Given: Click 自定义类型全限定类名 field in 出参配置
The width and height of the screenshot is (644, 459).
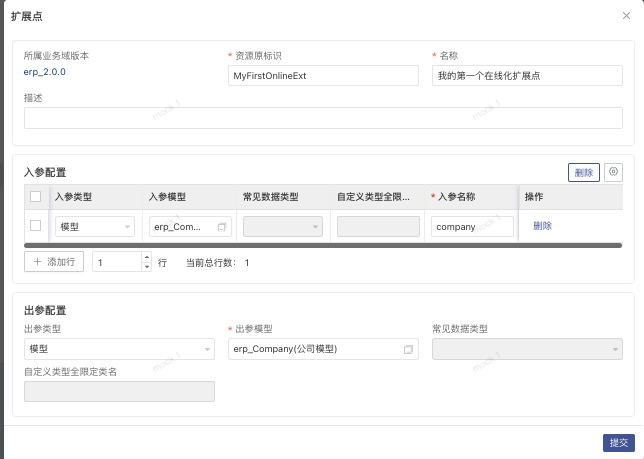Looking at the screenshot, I should point(119,392).
